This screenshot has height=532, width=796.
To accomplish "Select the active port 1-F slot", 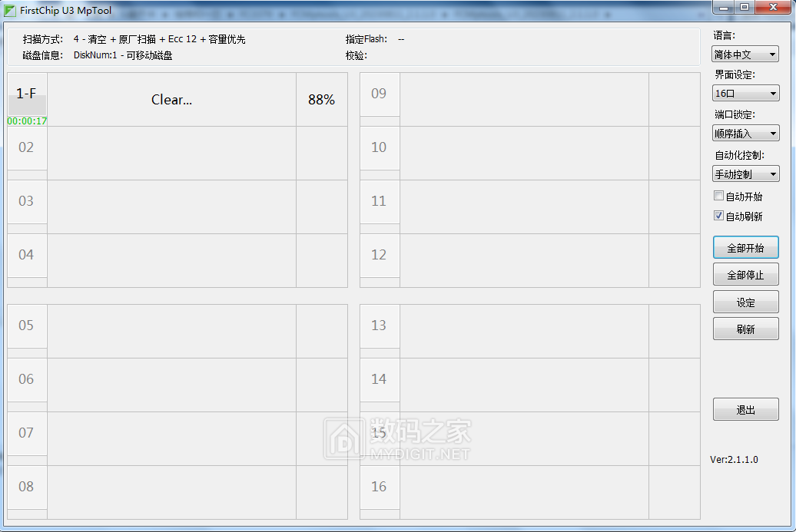I will tap(27, 94).
